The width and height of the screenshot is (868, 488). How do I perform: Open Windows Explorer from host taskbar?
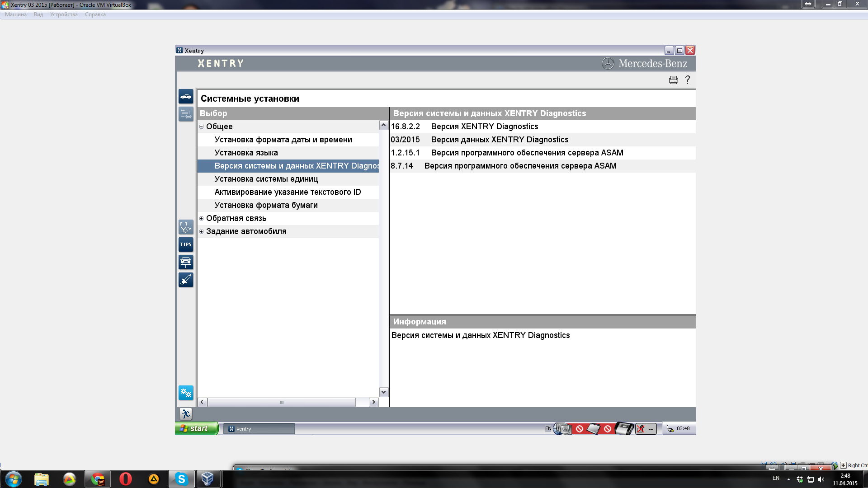[x=41, y=479]
